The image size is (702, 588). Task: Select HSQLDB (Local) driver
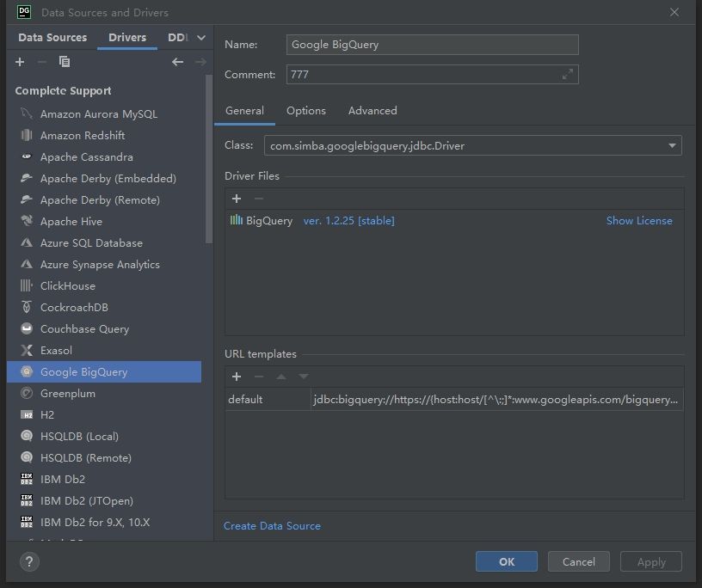[104, 437]
